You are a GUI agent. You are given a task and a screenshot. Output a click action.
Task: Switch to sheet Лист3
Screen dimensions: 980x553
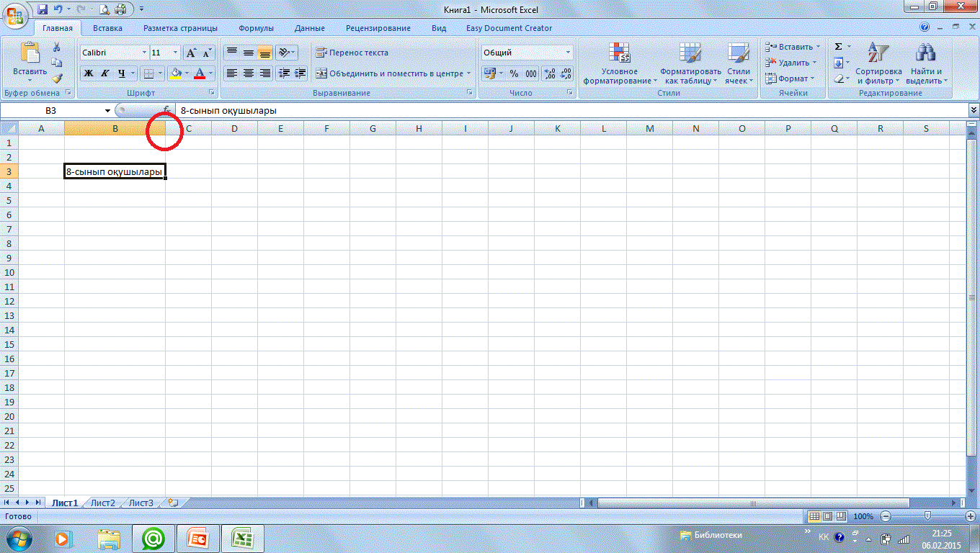click(141, 503)
